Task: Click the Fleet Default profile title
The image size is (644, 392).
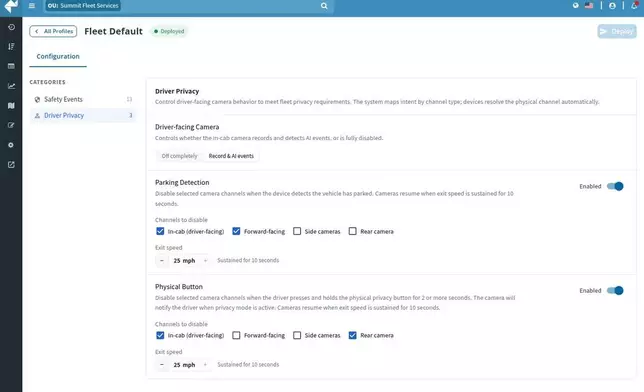Action: (x=113, y=31)
